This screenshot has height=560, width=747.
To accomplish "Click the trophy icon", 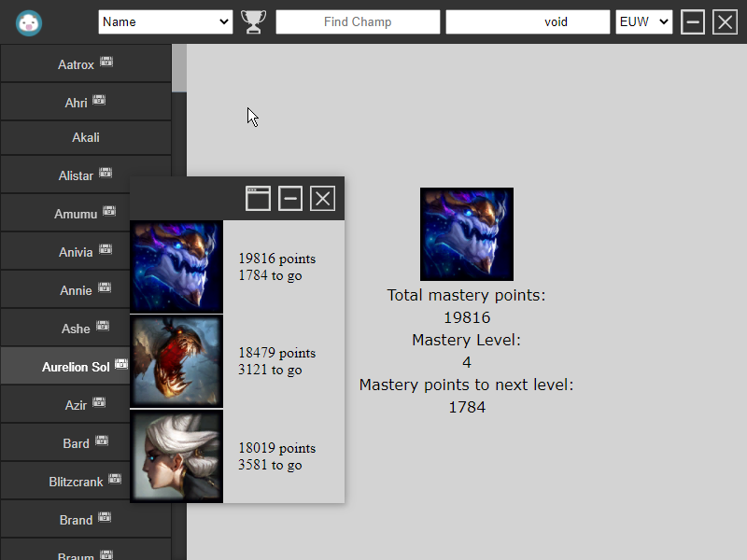I will click(x=253, y=21).
